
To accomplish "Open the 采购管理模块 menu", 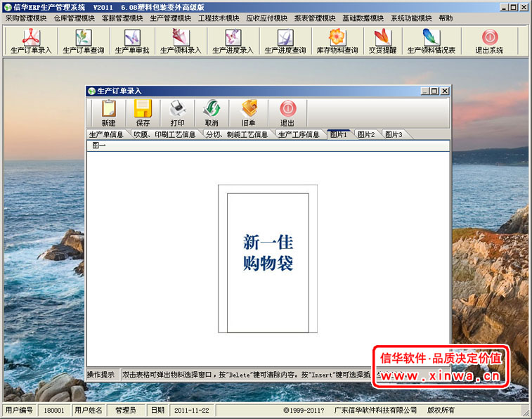I will pyautogui.click(x=26, y=18).
